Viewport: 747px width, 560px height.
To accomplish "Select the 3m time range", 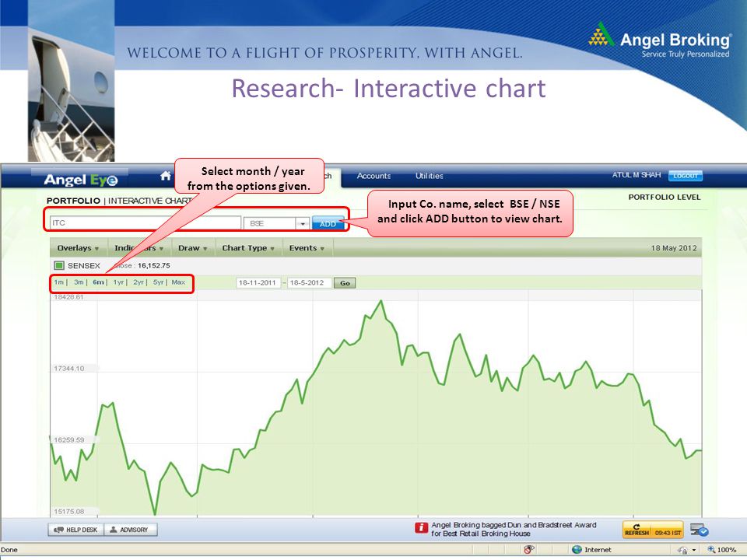I will pos(79,282).
